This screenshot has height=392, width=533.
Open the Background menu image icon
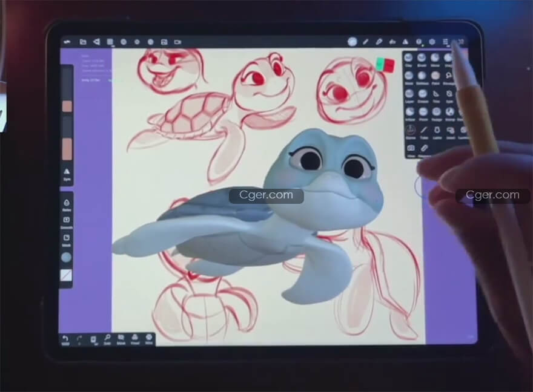pos(164,42)
